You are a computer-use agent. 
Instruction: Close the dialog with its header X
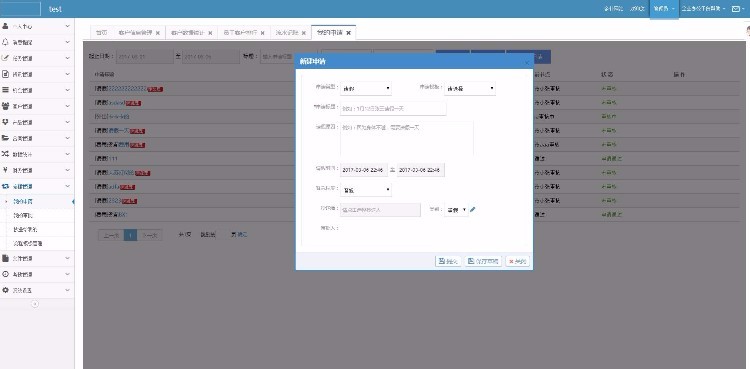(527, 62)
